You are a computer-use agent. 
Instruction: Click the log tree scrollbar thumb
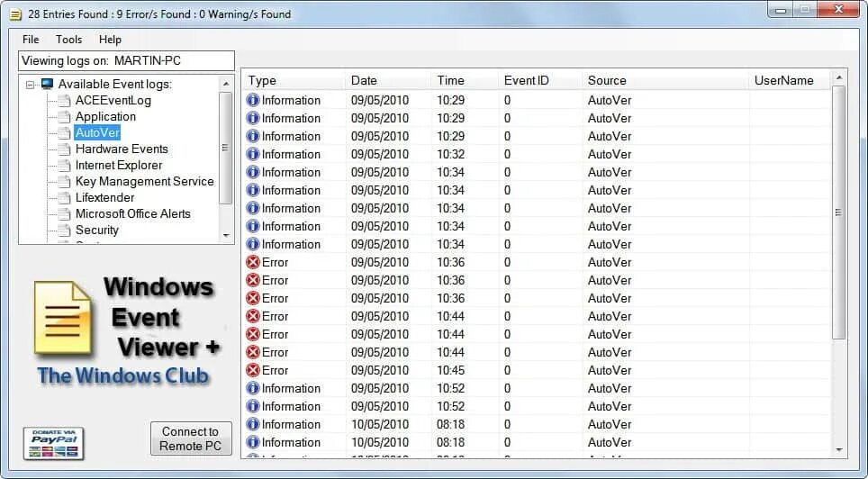click(x=225, y=148)
